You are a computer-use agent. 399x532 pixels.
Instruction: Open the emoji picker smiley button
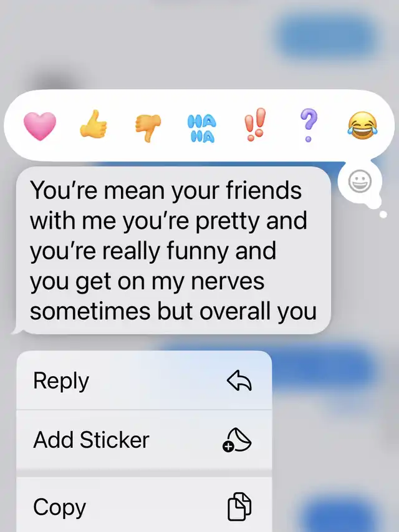(360, 181)
